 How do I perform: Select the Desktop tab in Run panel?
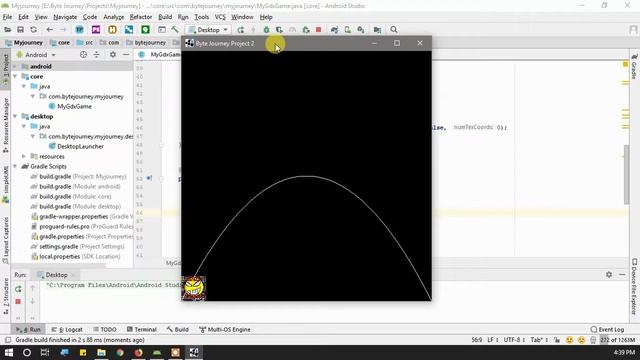(56, 275)
